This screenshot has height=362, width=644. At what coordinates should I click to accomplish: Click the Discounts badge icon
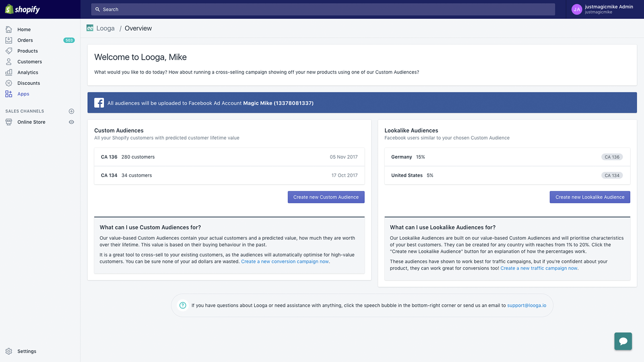(9, 83)
